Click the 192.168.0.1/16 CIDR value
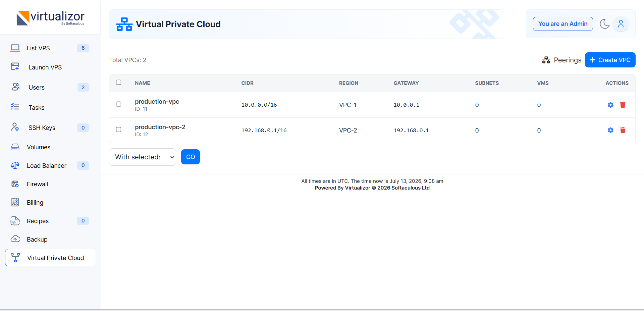This screenshot has height=311, width=644. [x=264, y=130]
